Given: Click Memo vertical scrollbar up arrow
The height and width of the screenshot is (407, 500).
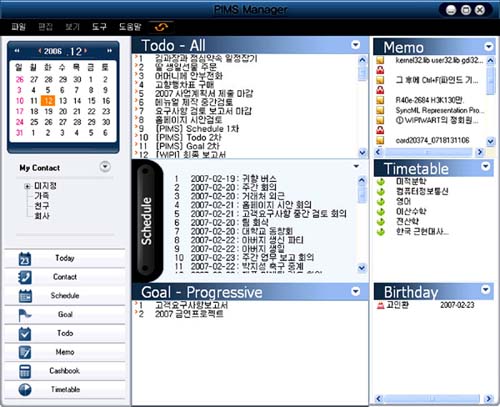Looking at the screenshot, I should coord(490,61).
